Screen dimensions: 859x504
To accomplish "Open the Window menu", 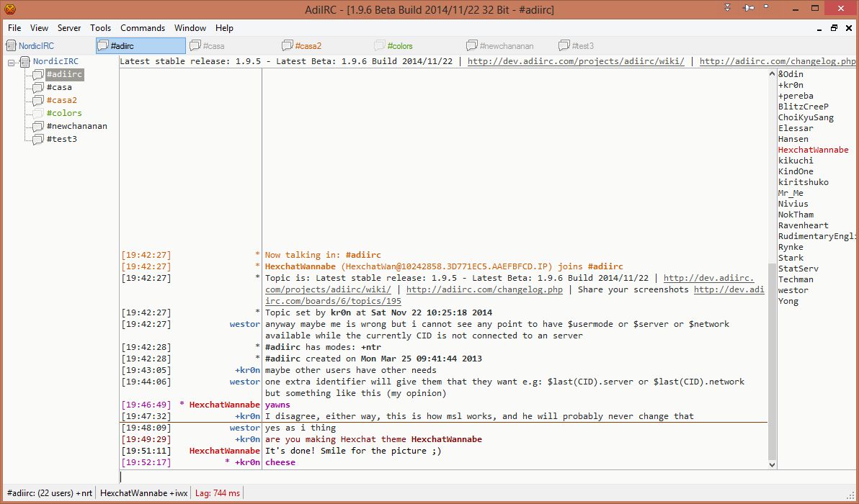I will click(x=190, y=28).
